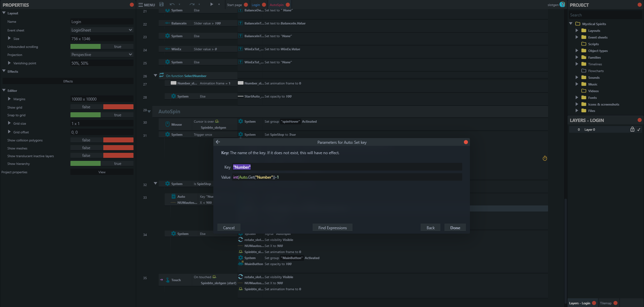Expand the Size property

9,38
